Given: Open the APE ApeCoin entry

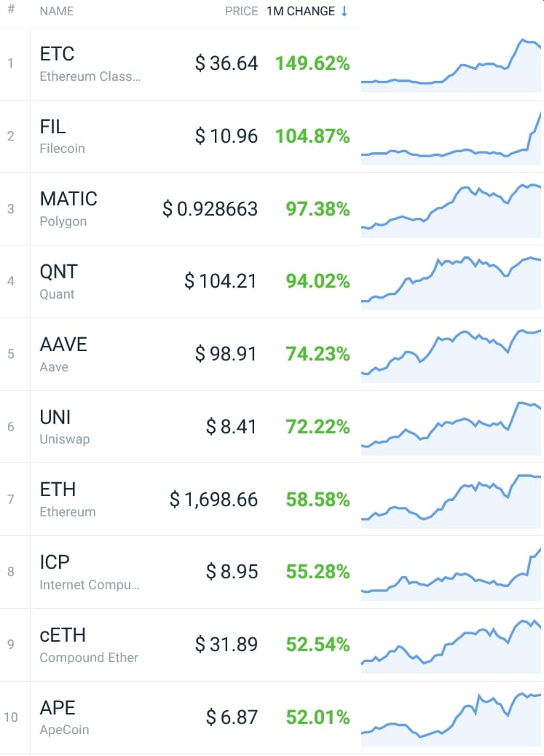Looking at the screenshot, I should (64, 718).
